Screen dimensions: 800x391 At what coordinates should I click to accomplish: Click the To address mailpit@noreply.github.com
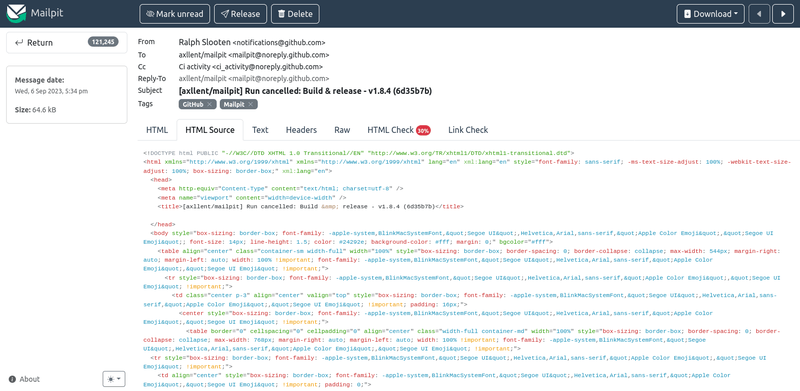coord(279,55)
